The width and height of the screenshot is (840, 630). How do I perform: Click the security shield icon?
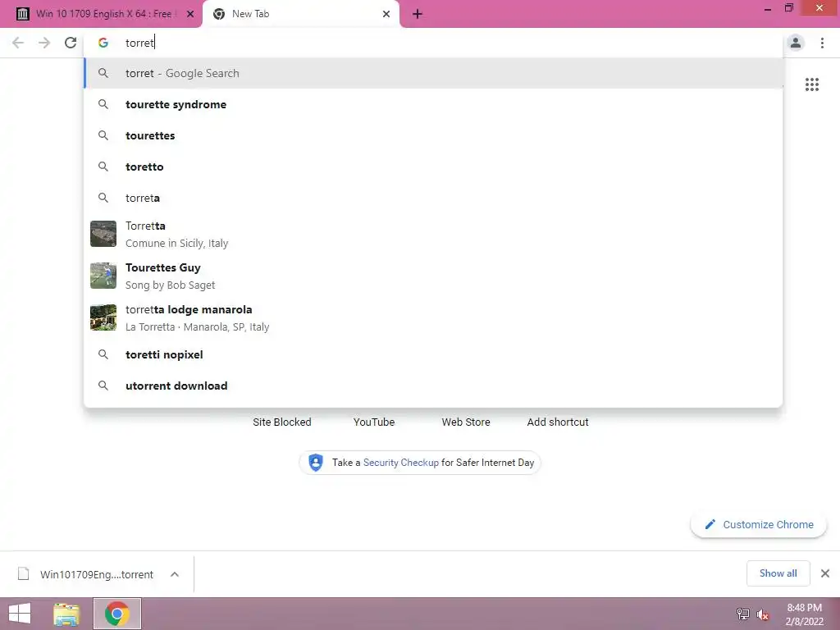coord(316,463)
